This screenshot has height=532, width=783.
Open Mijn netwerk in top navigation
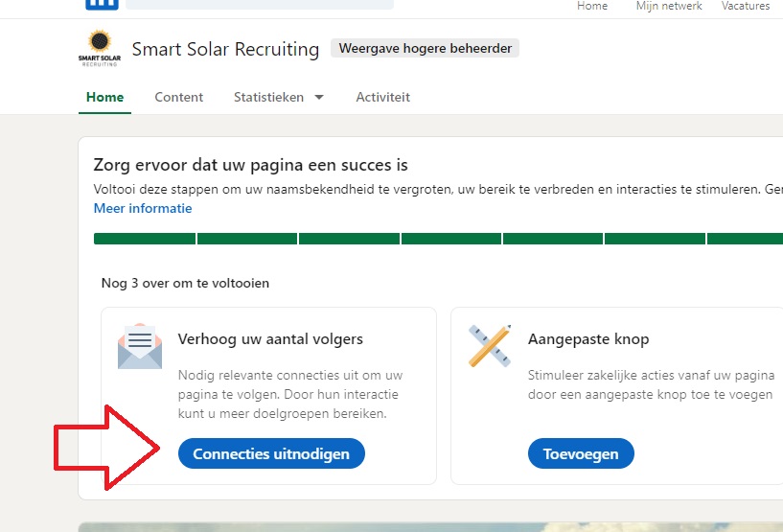(x=669, y=6)
